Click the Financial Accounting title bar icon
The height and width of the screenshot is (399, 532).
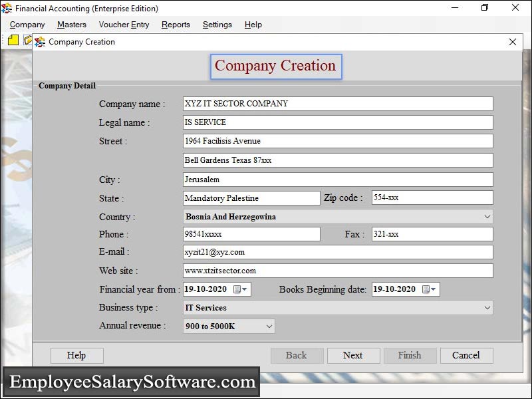7,8
